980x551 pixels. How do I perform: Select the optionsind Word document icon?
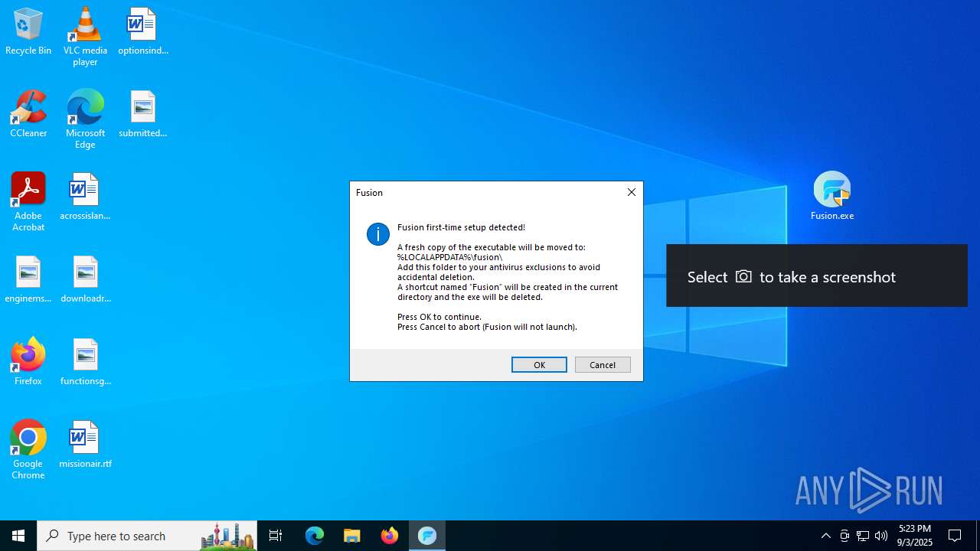click(x=143, y=31)
